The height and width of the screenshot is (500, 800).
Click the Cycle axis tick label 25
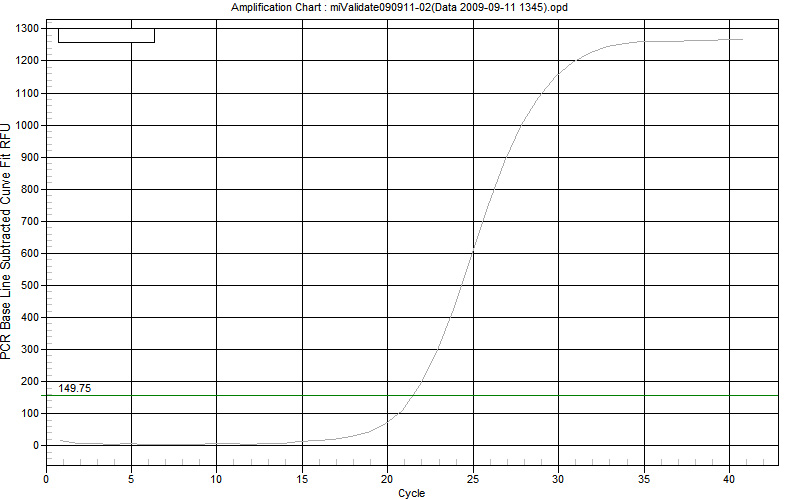[x=473, y=479]
